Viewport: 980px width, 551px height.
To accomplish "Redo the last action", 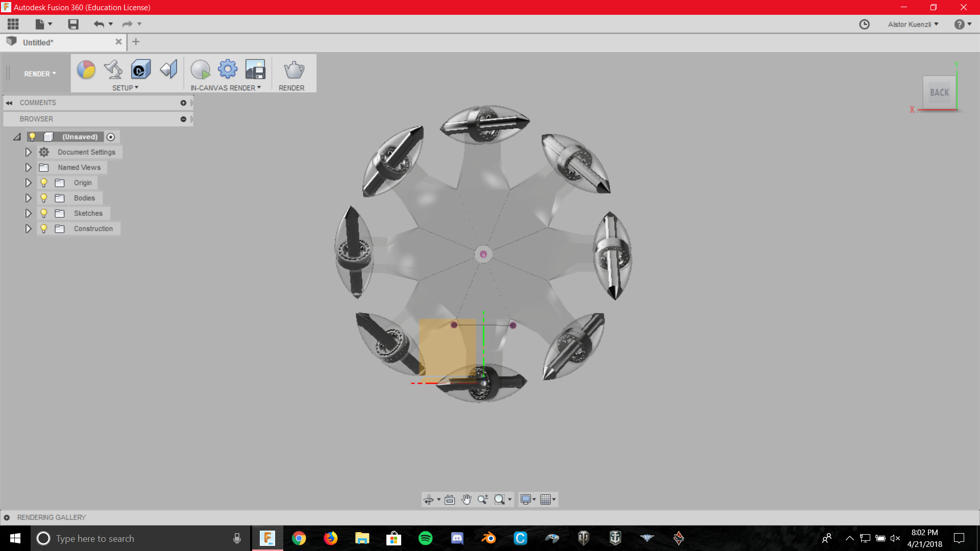I will click(127, 24).
